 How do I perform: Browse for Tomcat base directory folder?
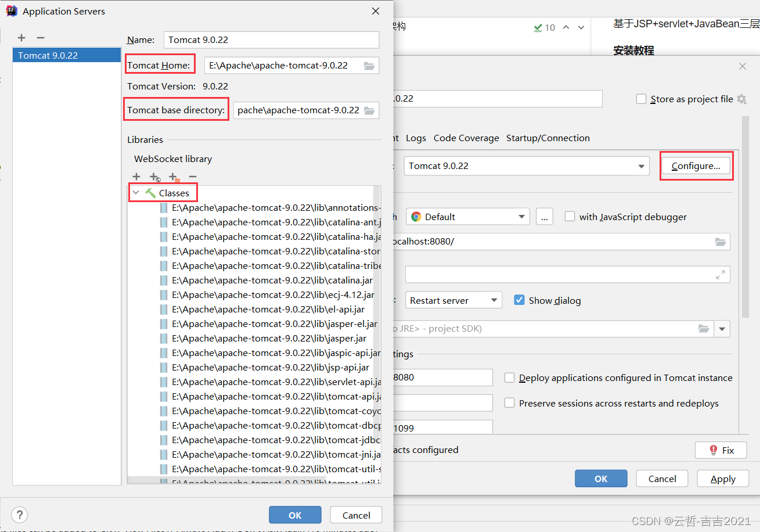click(369, 110)
